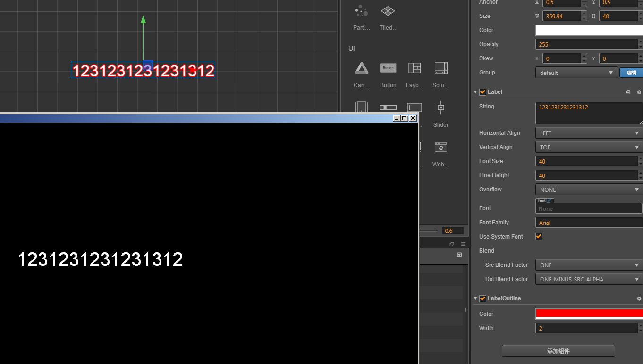Disable the Label component checkbox
Image resolution: width=643 pixels, height=364 pixels.
482,92
